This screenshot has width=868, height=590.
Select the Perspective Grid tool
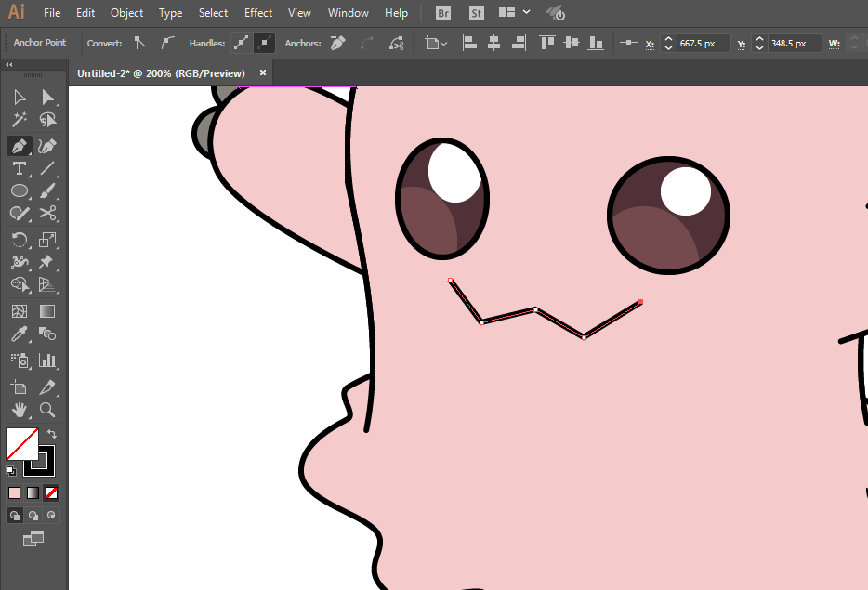click(x=47, y=284)
